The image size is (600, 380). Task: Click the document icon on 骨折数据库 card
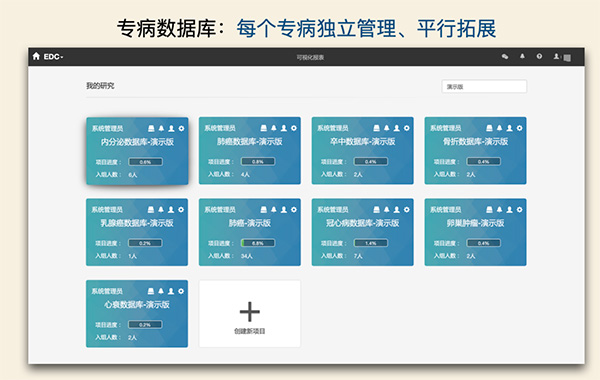click(x=489, y=128)
